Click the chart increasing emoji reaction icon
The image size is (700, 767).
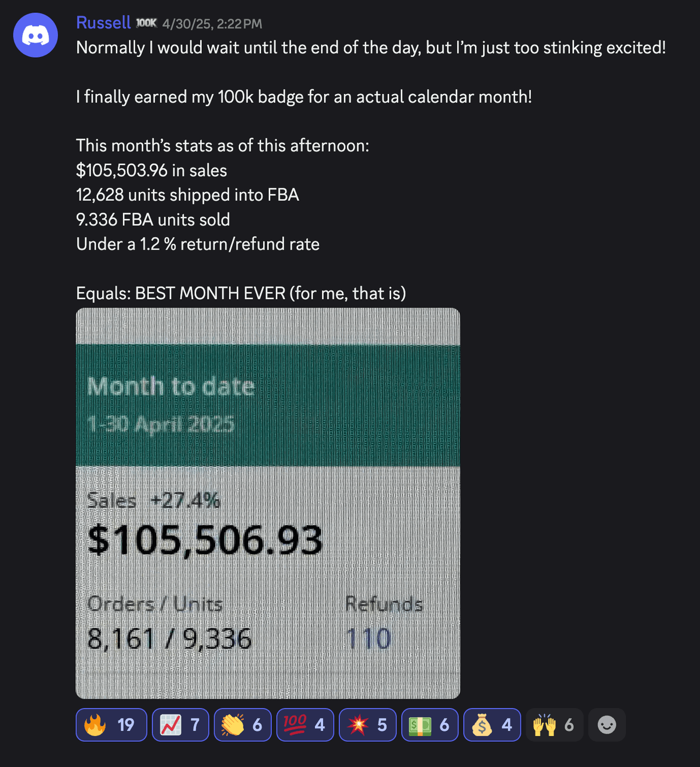pos(171,724)
